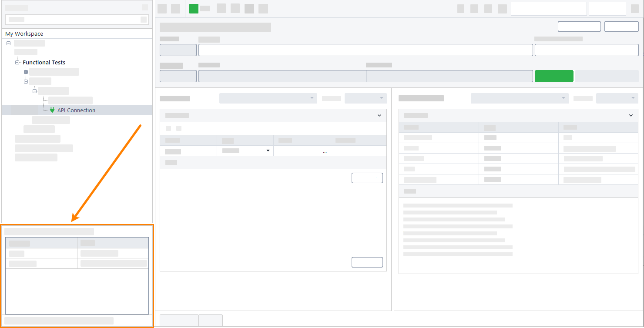The width and height of the screenshot is (644, 328).
Task: Collapse the Functional Tests tree node
Action: pyautogui.click(x=17, y=62)
